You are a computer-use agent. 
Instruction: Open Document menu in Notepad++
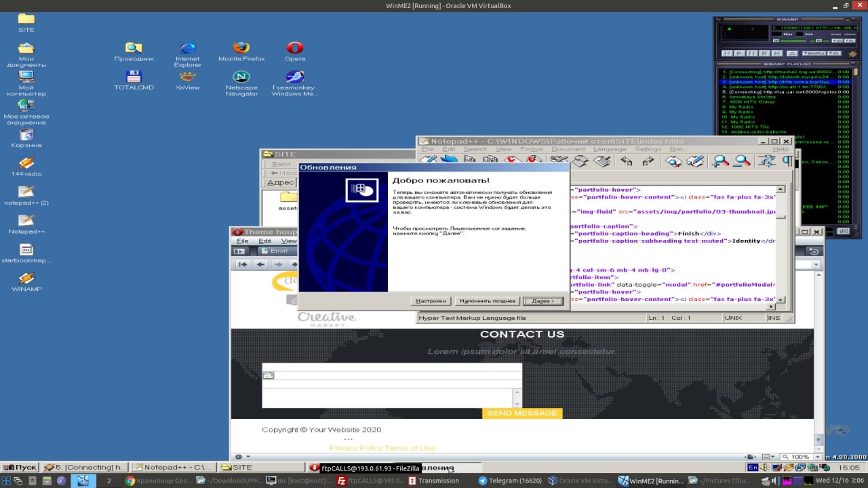coord(568,149)
